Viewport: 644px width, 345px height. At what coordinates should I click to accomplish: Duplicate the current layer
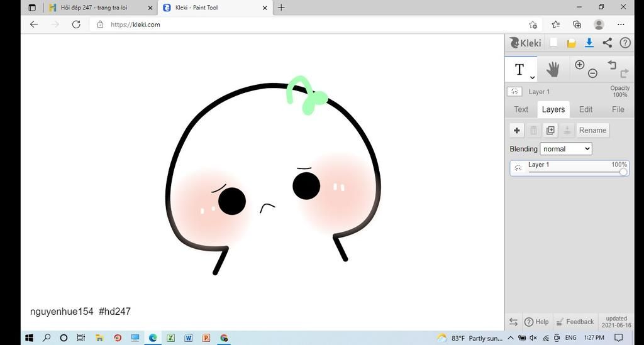click(x=550, y=131)
